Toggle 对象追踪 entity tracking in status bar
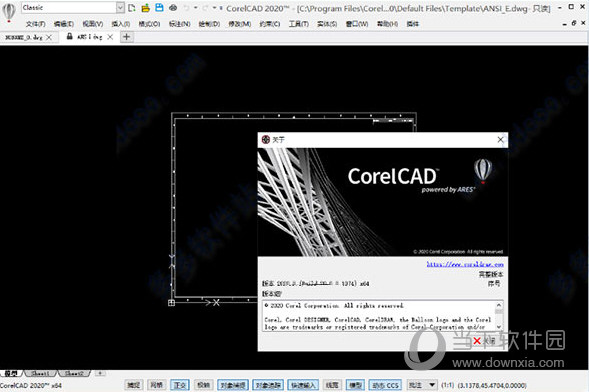 click(x=268, y=385)
